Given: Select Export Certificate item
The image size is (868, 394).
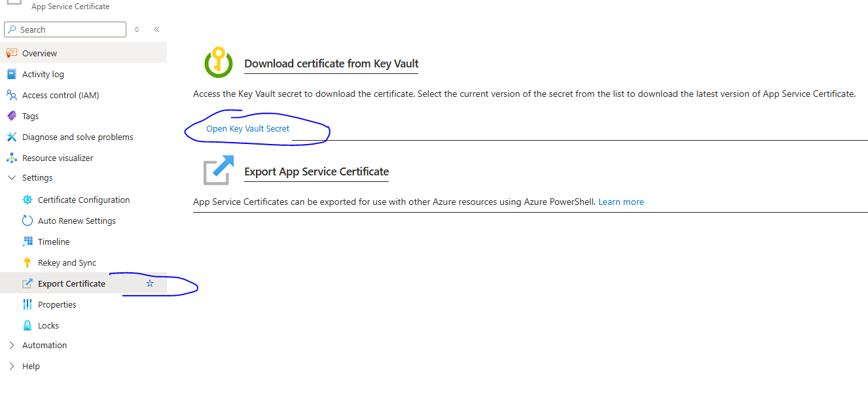Looking at the screenshot, I should [83, 283].
